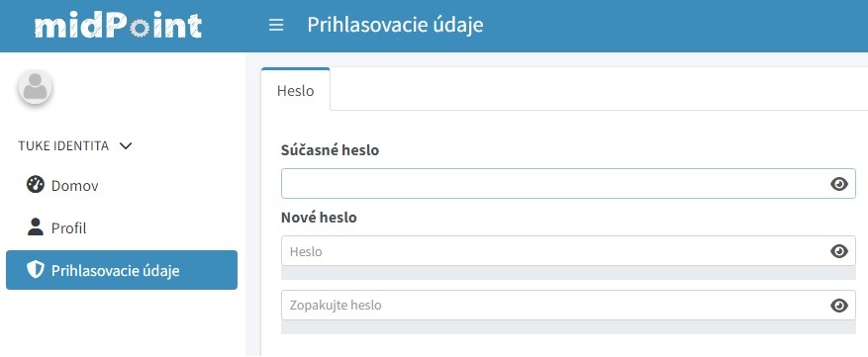Click the midPoint logo
868x357 pixels.
coord(118,26)
